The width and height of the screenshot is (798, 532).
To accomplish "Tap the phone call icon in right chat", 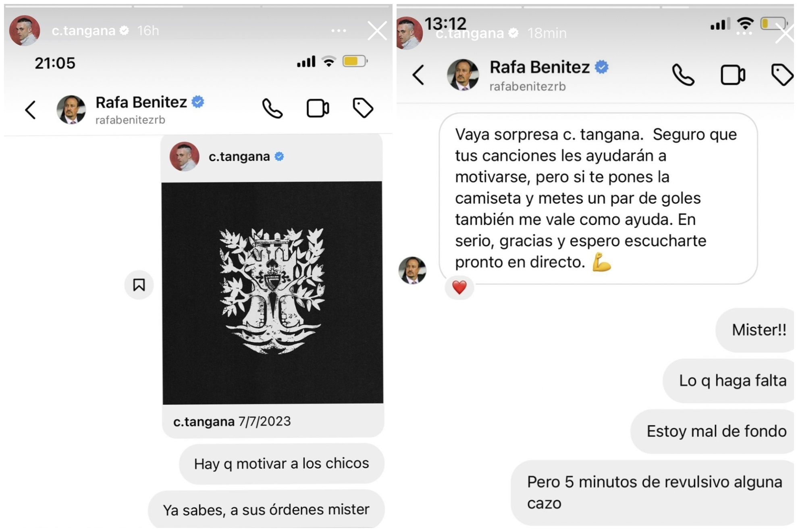I will tap(683, 75).
